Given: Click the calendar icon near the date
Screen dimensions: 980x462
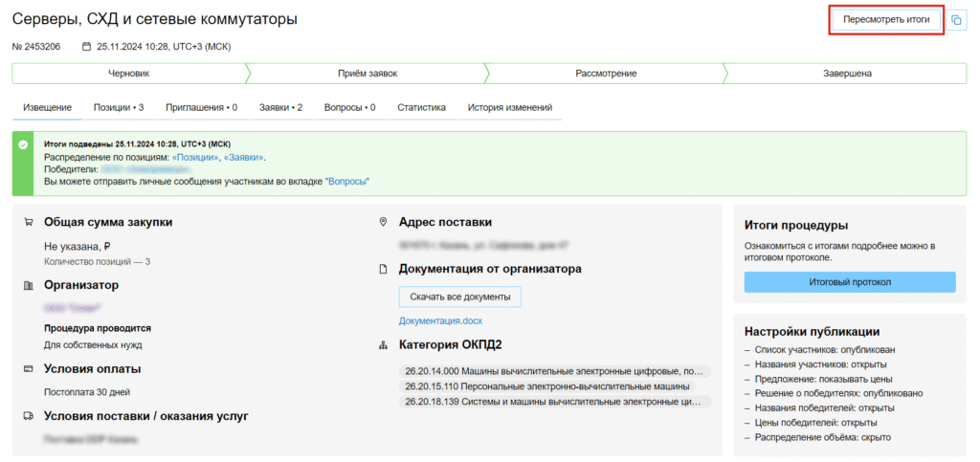Looking at the screenshot, I should point(87,47).
